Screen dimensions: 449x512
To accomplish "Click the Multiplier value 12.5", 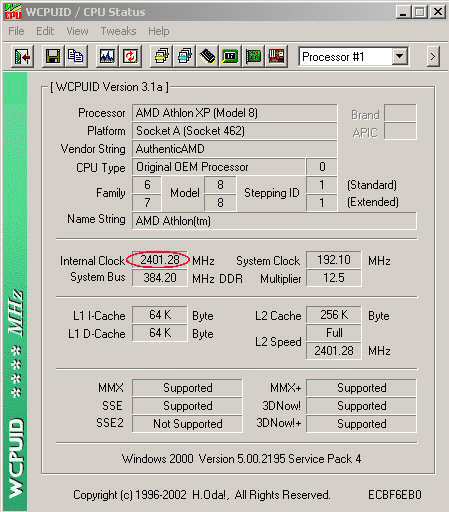I will tap(334, 278).
